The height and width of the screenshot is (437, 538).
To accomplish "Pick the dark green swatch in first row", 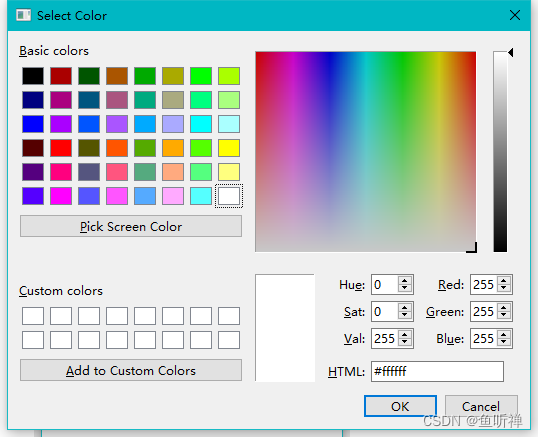I will [89, 76].
